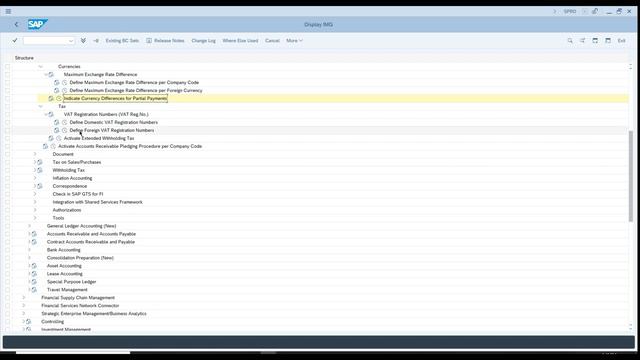Screen dimensions: 640x360
Task: Execute activity Indicate Currency Differences for Partial Payments
Action: (59, 98)
